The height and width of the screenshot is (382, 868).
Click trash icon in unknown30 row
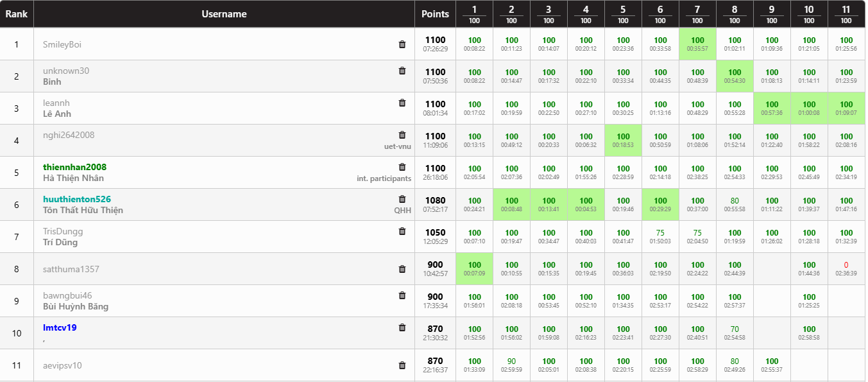[x=402, y=71]
